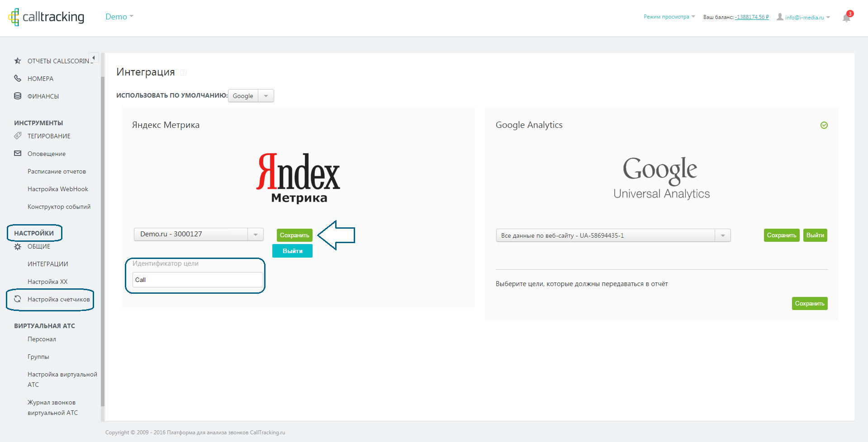Open Настройка счетчиков page
Image resolution: width=868 pixels, height=442 pixels.
(59, 299)
